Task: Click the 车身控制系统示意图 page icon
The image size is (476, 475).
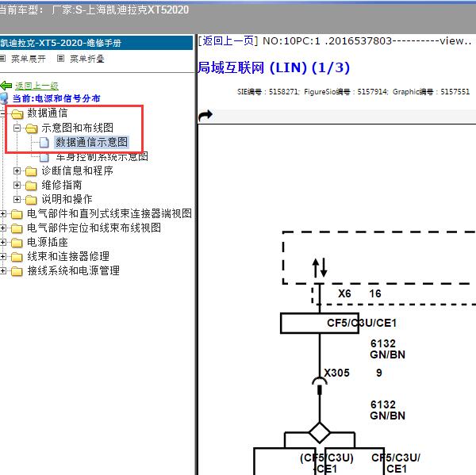Action: (44, 157)
